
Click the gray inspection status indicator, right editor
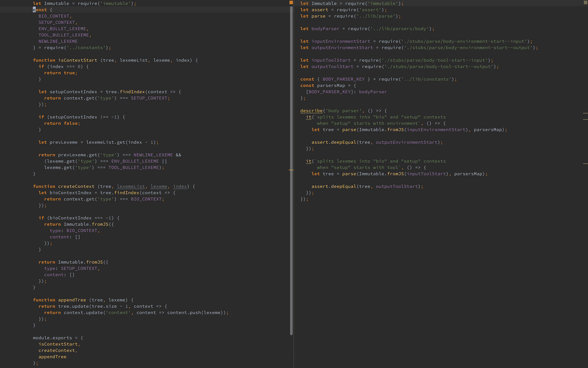[x=585, y=2]
